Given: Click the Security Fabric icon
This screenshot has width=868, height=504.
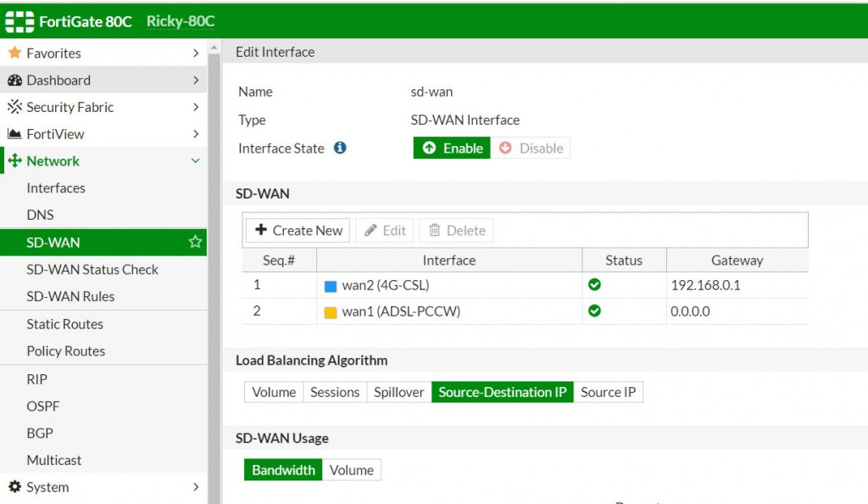Looking at the screenshot, I should click(15, 107).
